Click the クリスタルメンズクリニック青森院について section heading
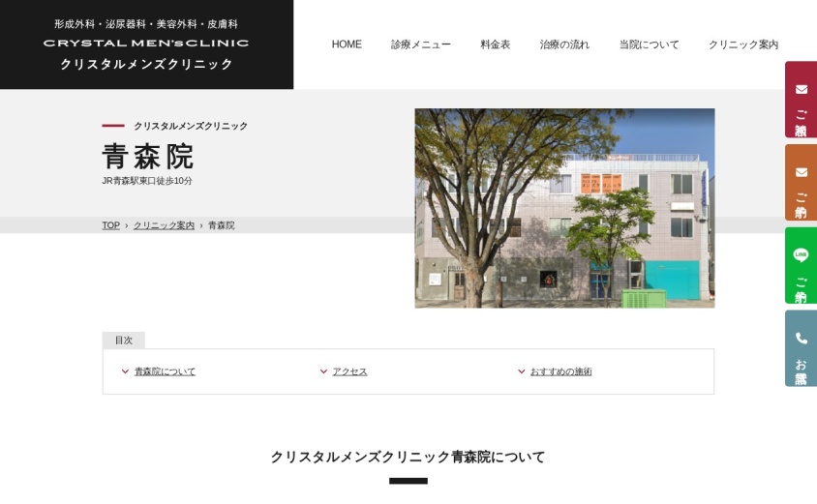Image resolution: width=817 pixels, height=504 pixels. tap(408, 457)
